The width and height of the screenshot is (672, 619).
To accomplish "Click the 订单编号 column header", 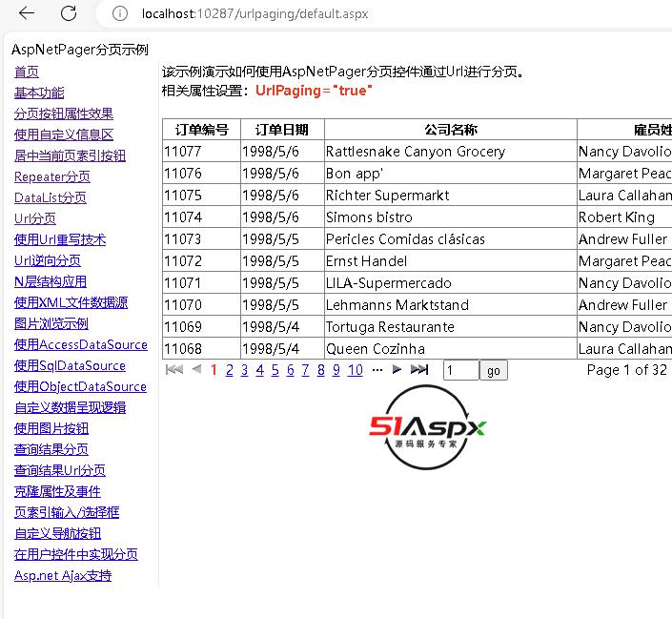I will click(x=201, y=130).
